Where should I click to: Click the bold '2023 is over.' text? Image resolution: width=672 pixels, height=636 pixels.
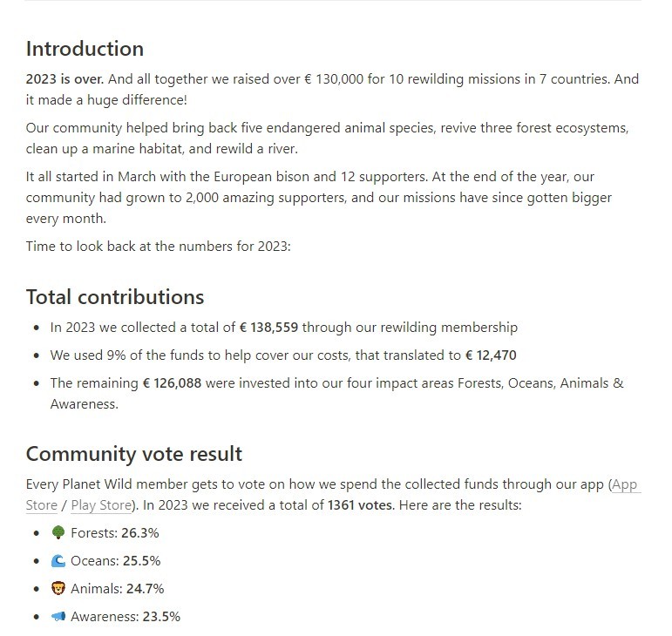pyautogui.click(x=64, y=78)
